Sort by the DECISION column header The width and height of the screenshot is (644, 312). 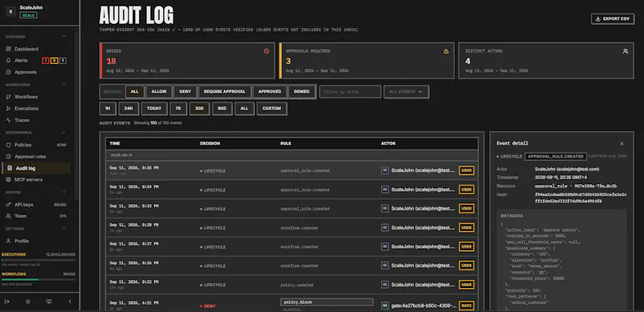[210, 144]
